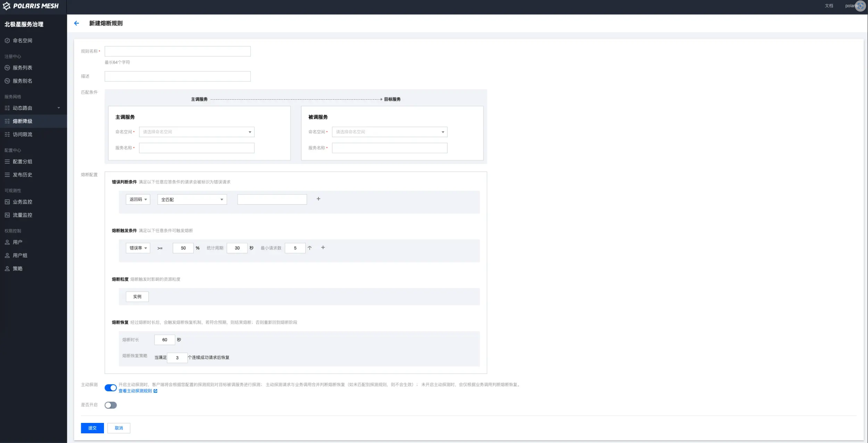
Task: Add another error condition with plus icon
Action: tap(318, 199)
